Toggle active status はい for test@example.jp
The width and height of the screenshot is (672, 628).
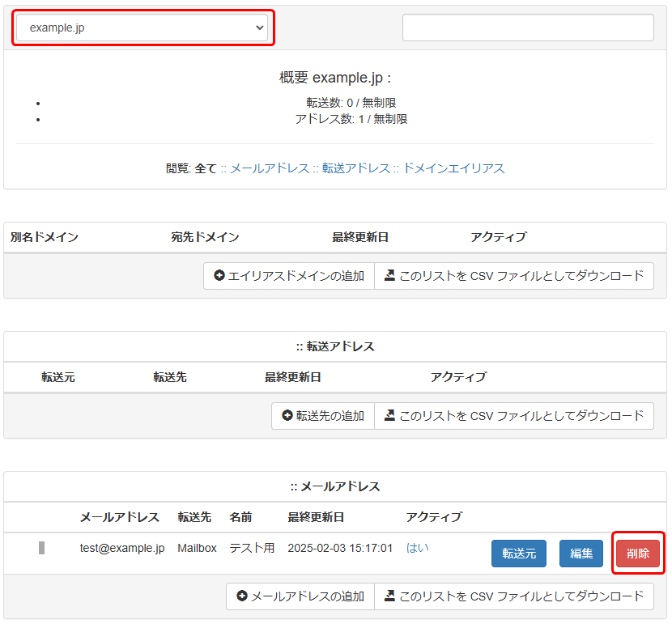[418, 548]
